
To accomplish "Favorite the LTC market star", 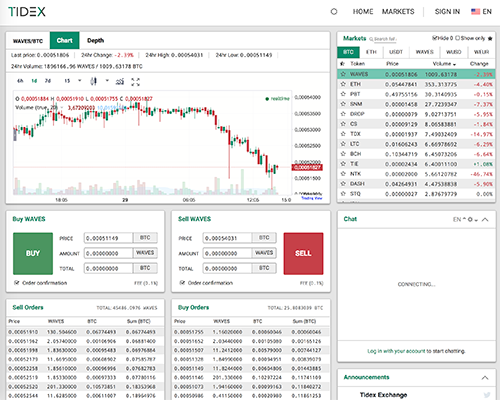I will pos(343,144).
